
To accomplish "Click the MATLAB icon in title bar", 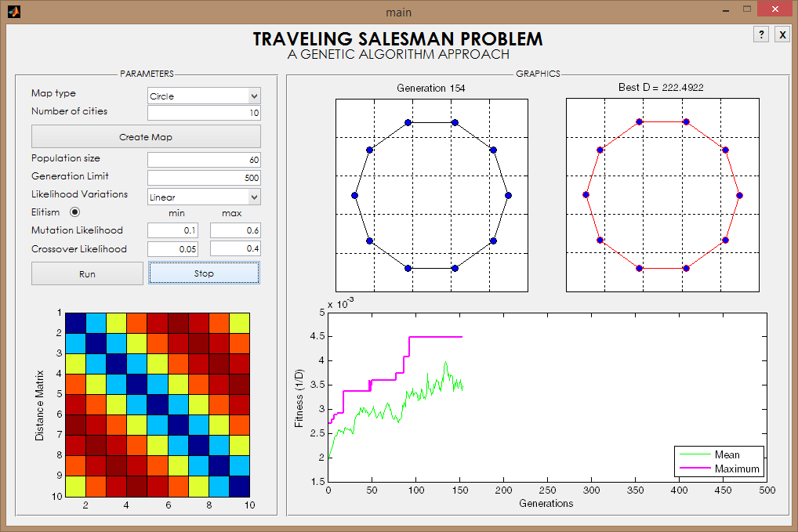I will [14, 11].
